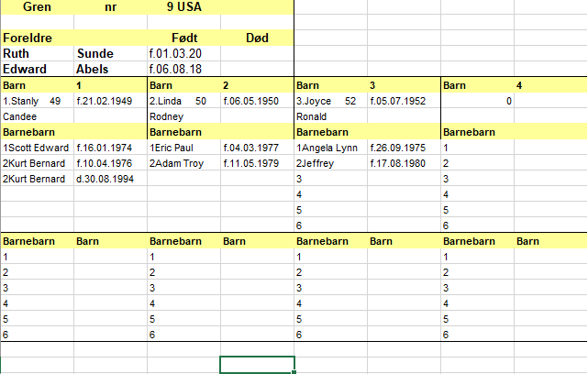Click the 1.Stanly 49 cell
588x374 pixels.
click(37, 101)
